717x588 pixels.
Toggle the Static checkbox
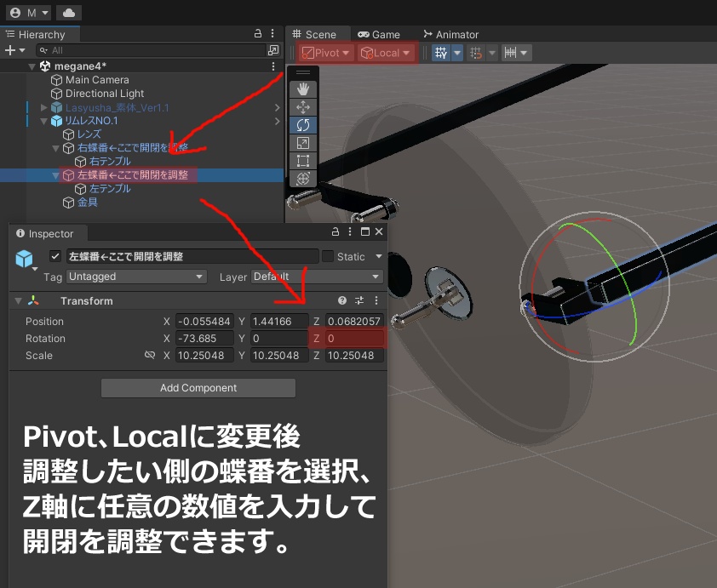tap(327, 256)
